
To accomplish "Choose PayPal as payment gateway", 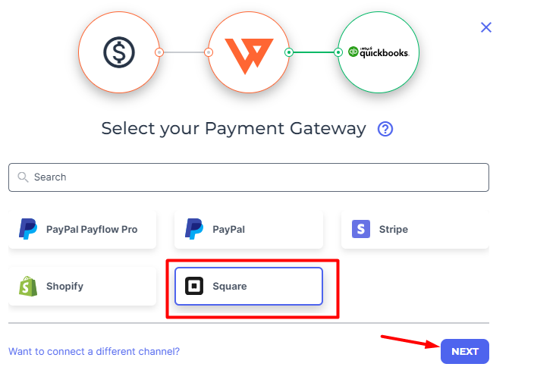I will 249,229.
